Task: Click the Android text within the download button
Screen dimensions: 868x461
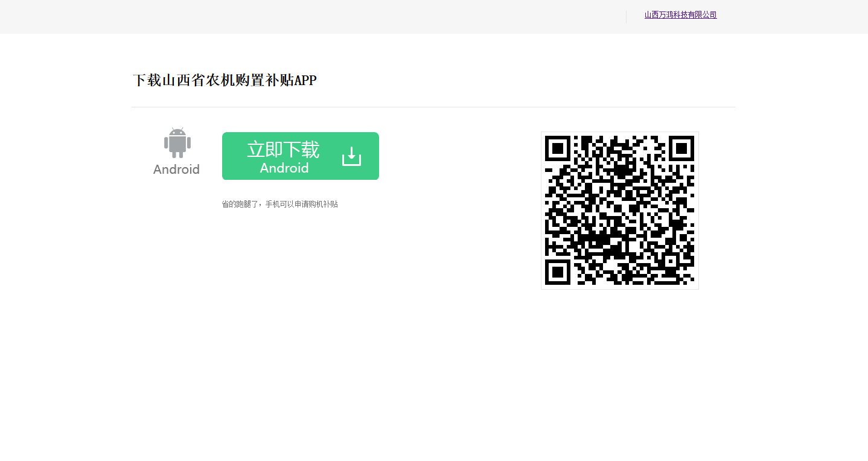Action: point(284,168)
